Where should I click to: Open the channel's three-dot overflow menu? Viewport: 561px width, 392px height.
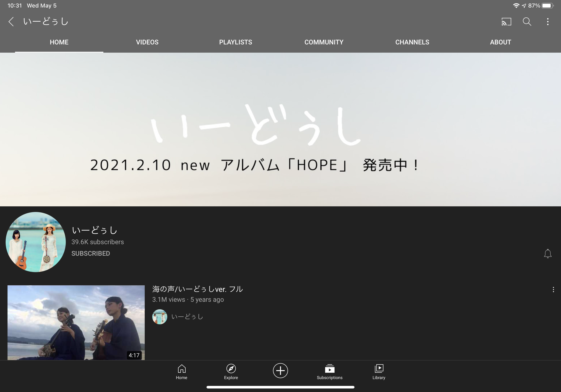(x=548, y=22)
